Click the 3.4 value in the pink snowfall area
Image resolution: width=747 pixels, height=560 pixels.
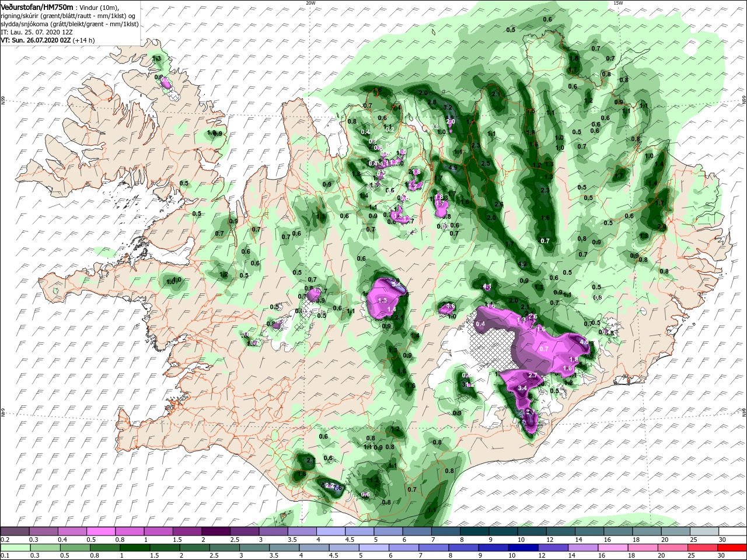[x=522, y=388]
